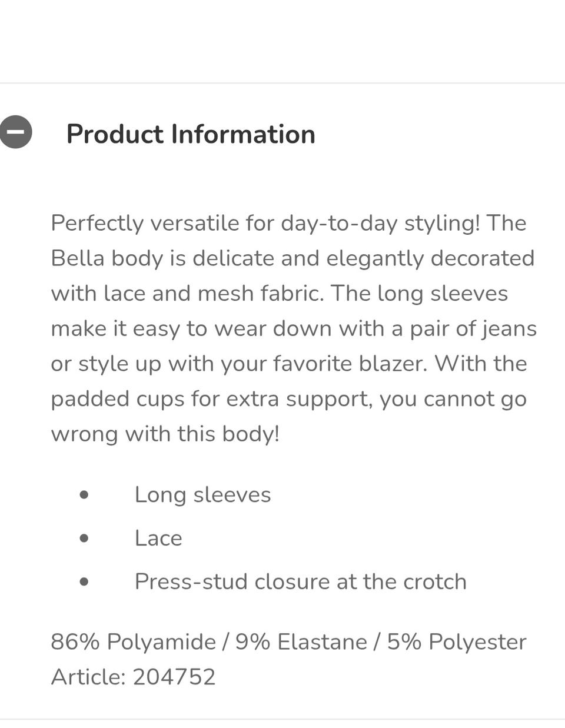
Task: Click the article number 204752
Action: click(174, 677)
